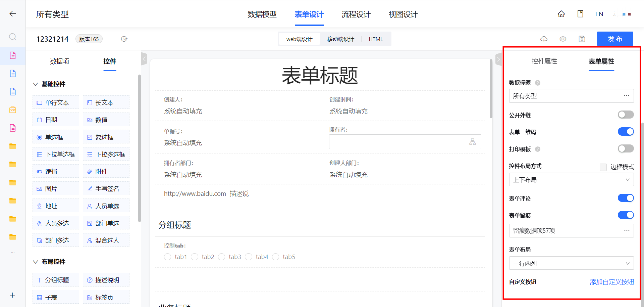The width and height of the screenshot is (644, 307).
Task: Add 日期 date control
Action: (x=56, y=120)
